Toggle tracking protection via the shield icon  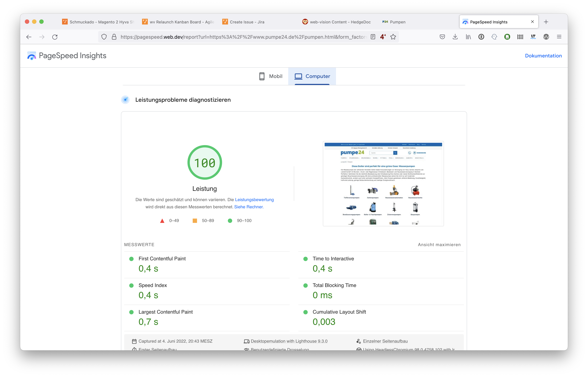pyautogui.click(x=104, y=37)
